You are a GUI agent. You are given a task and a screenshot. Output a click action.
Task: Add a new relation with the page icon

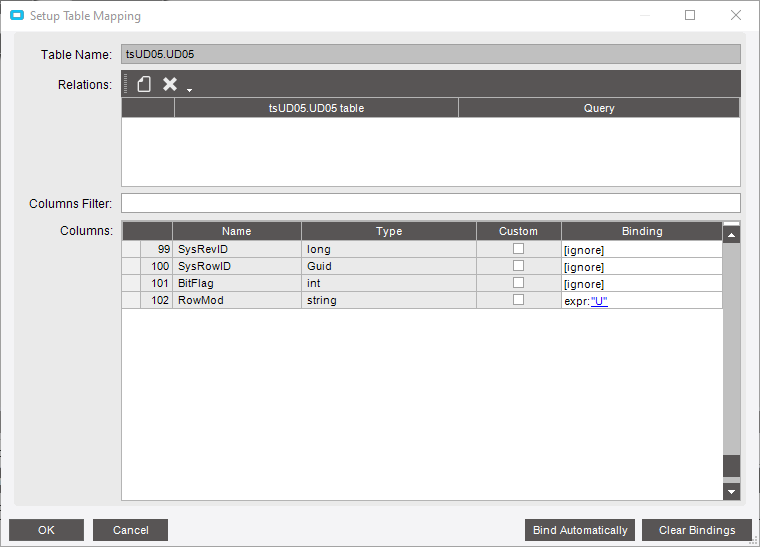(144, 84)
